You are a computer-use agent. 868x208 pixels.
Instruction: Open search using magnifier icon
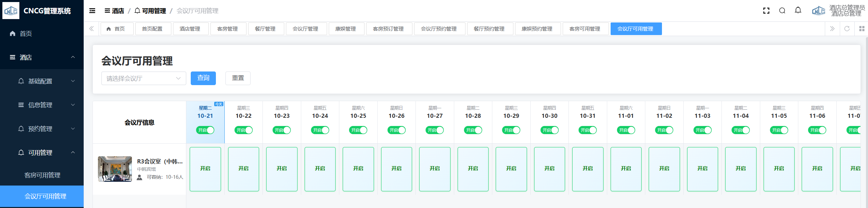pyautogui.click(x=782, y=11)
